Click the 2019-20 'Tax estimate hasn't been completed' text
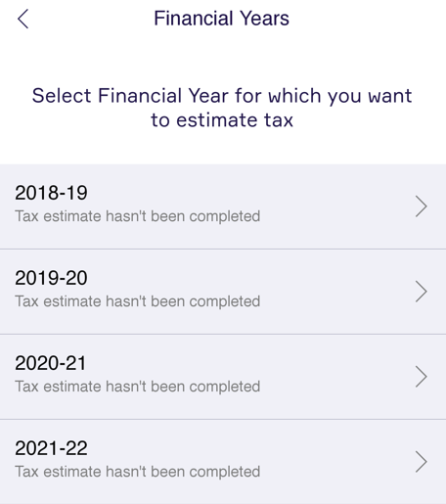446x504 pixels. click(x=138, y=301)
